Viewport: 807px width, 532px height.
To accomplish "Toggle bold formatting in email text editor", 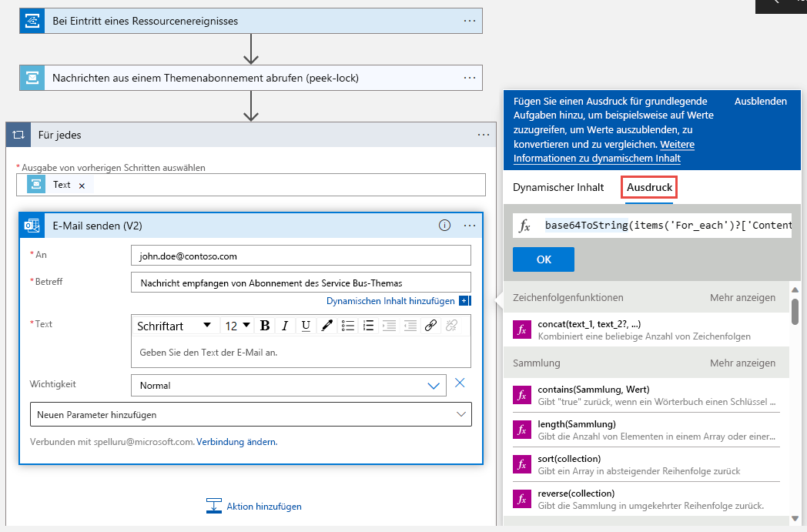I will (265, 326).
